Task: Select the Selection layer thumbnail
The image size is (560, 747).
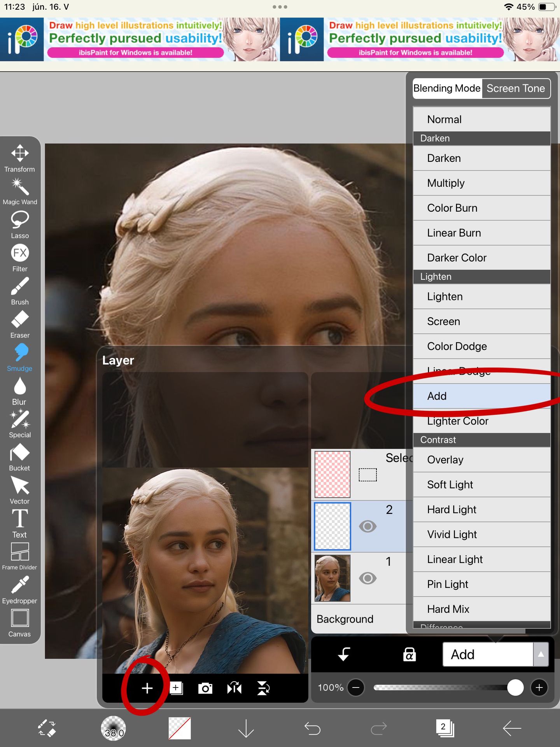Action: coord(332,474)
